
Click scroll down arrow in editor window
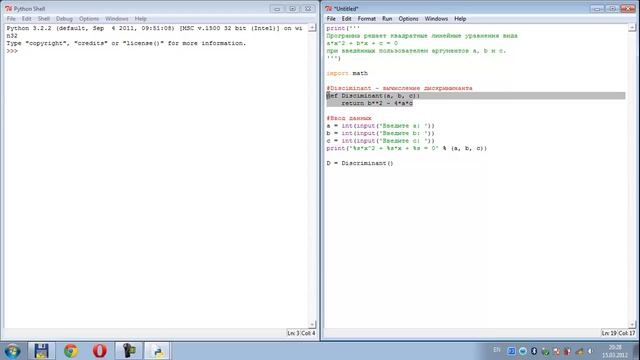tap(632, 324)
